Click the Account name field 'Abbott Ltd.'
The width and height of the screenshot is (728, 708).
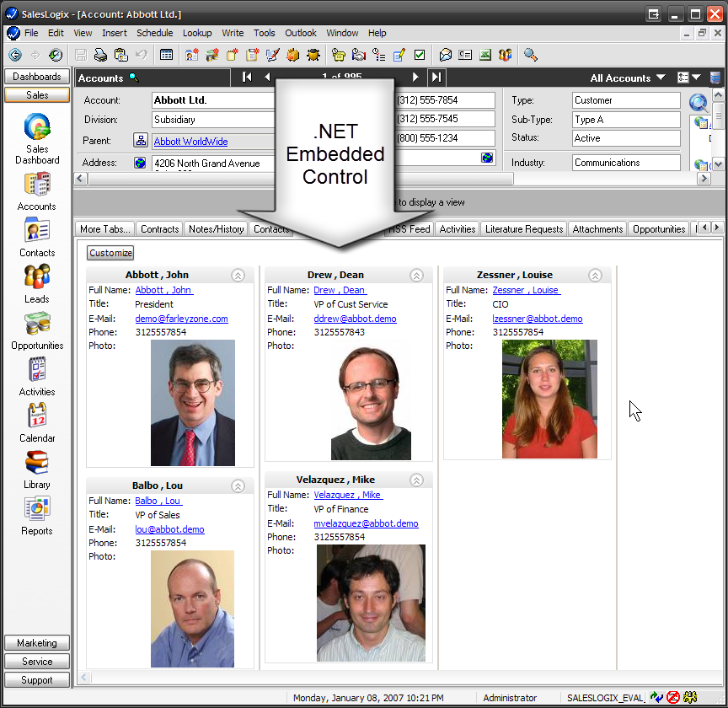(213, 100)
